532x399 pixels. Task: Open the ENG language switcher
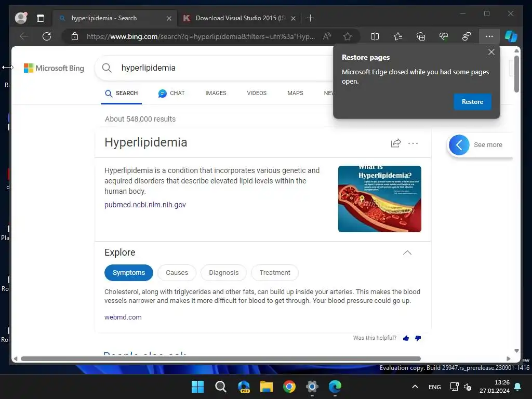coord(435,387)
